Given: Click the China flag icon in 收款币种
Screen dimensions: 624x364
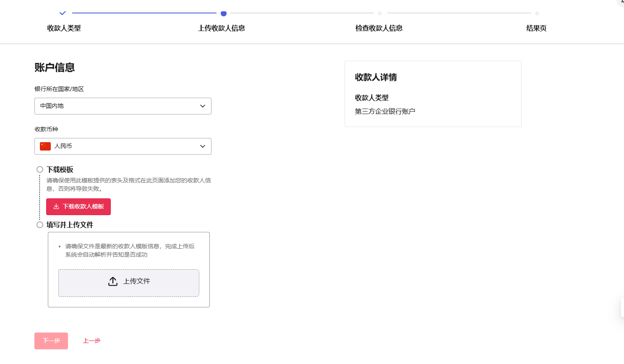Looking at the screenshot, I should coord(45,146).
